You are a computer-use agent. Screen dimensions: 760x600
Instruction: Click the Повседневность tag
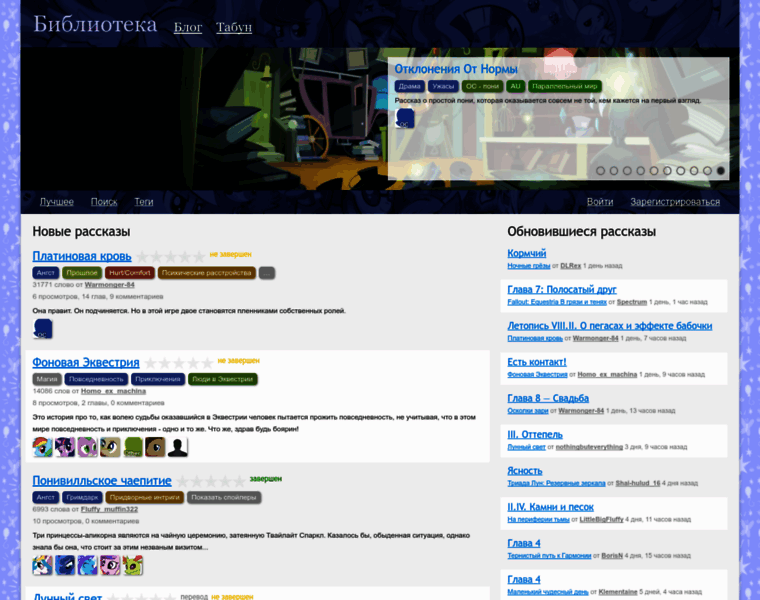point(96,379)
